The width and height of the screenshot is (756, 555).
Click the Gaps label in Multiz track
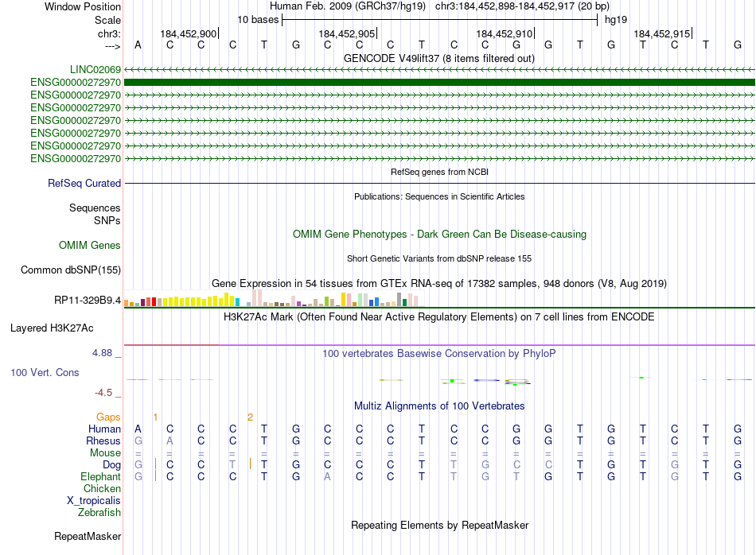[108, 417]
